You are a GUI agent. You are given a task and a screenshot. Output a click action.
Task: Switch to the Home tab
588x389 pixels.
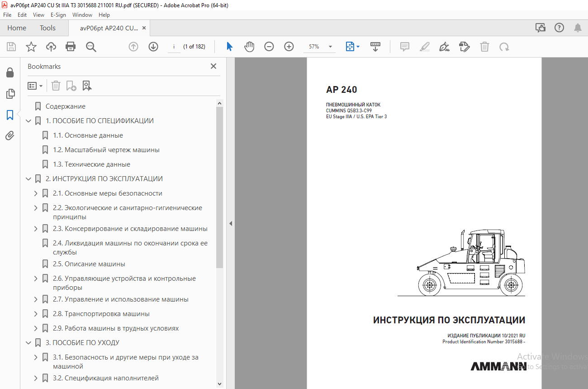coord(17,28)
